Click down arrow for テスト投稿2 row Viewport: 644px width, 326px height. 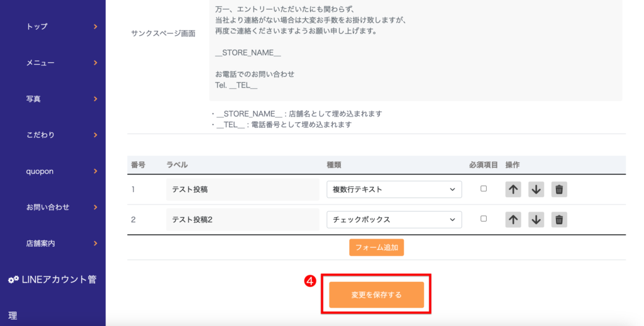(x=536, y=220)
